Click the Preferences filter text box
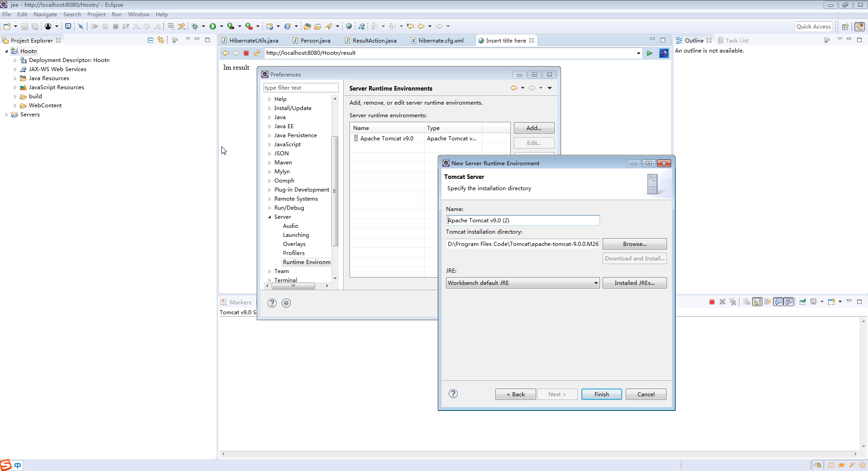The image size is (868, 471). click(x=301, y=88)
